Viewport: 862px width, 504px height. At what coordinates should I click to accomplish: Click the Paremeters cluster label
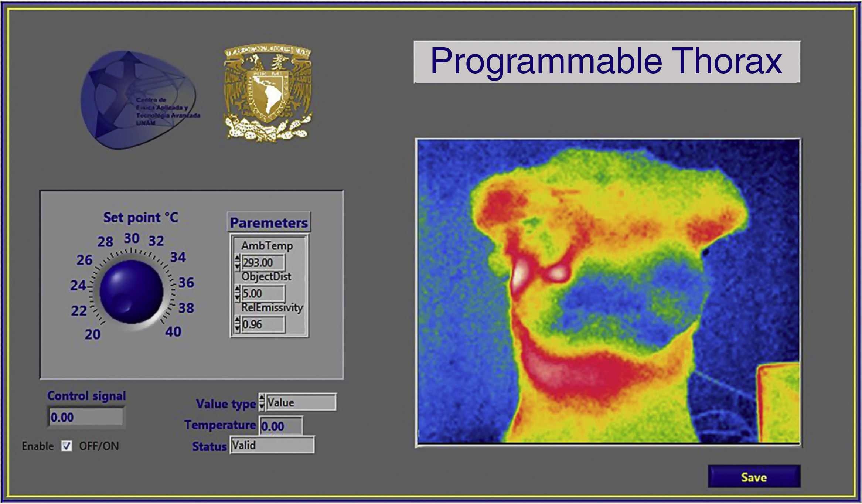269,222
